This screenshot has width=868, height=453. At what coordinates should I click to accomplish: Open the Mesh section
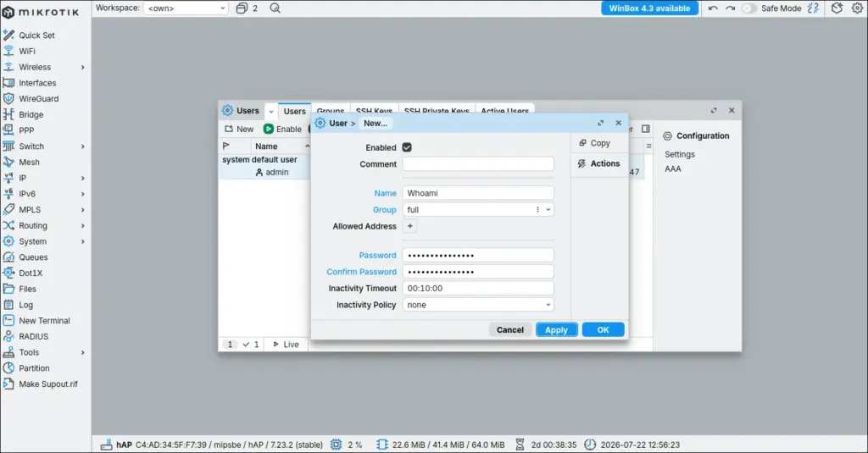(29, 162)
